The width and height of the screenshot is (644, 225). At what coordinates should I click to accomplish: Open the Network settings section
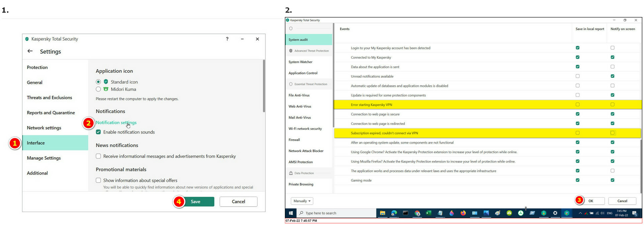(x=55, y=128)
